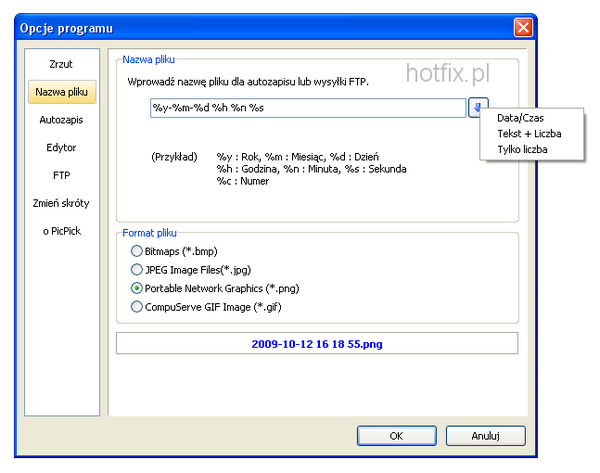Image resolution: width=600 pixels, height=473 pixels.
Task: Show the o PicPick tab
Action: (62, 232)
